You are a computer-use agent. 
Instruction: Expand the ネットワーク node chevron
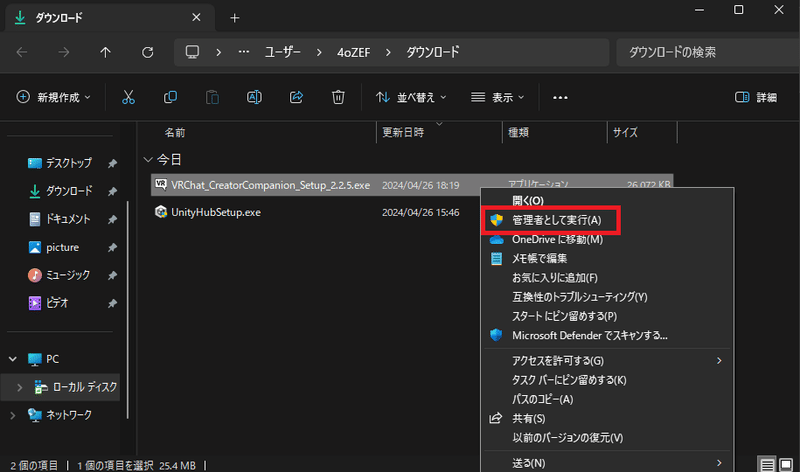[x=13, y=415]
